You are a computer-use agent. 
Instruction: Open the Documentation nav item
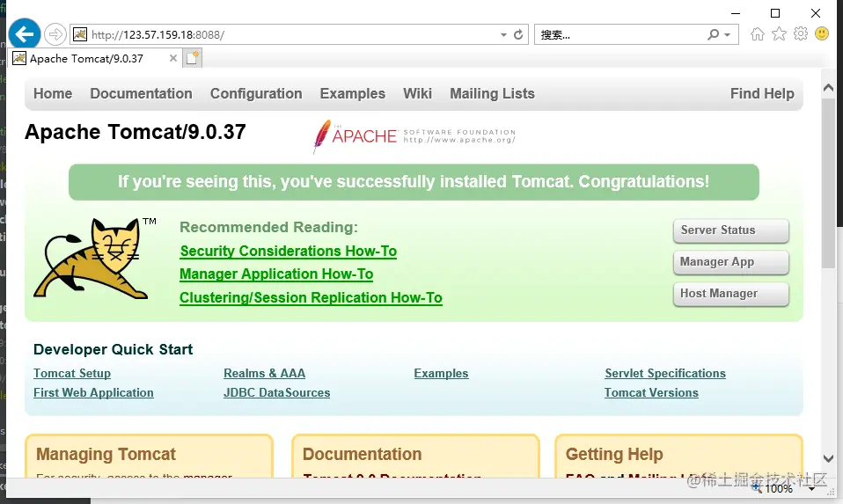tap(141, 93)
